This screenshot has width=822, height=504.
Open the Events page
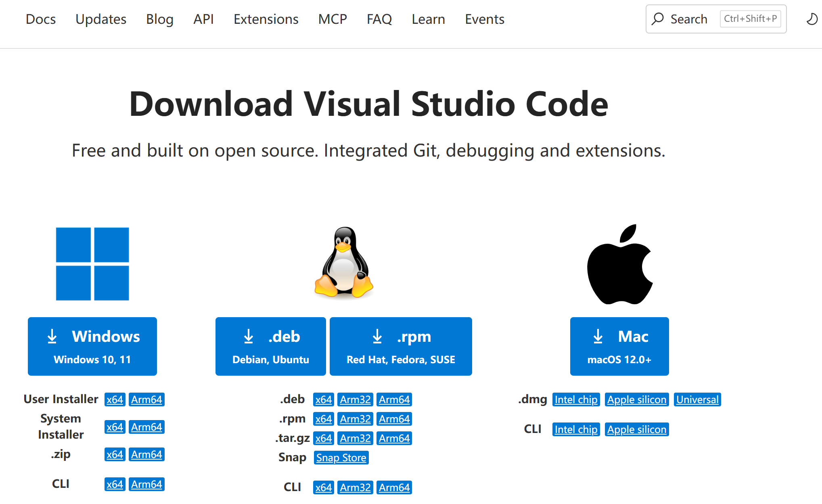point(485,19)
